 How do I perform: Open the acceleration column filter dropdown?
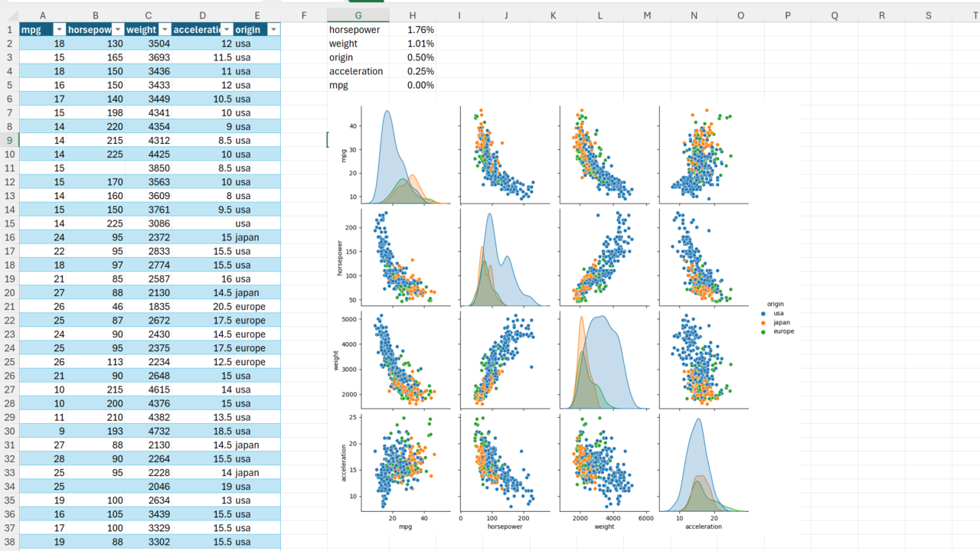coord(225,29)
